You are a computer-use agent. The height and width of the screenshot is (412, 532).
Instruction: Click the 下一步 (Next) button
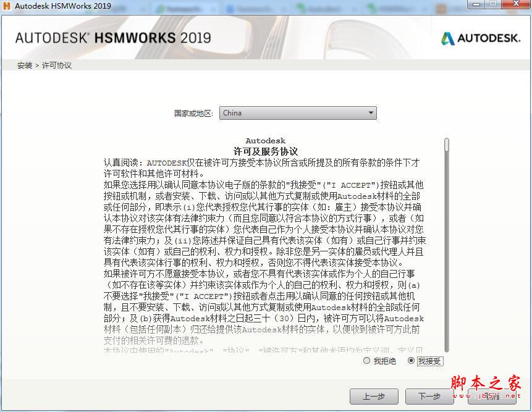point(429,396)
